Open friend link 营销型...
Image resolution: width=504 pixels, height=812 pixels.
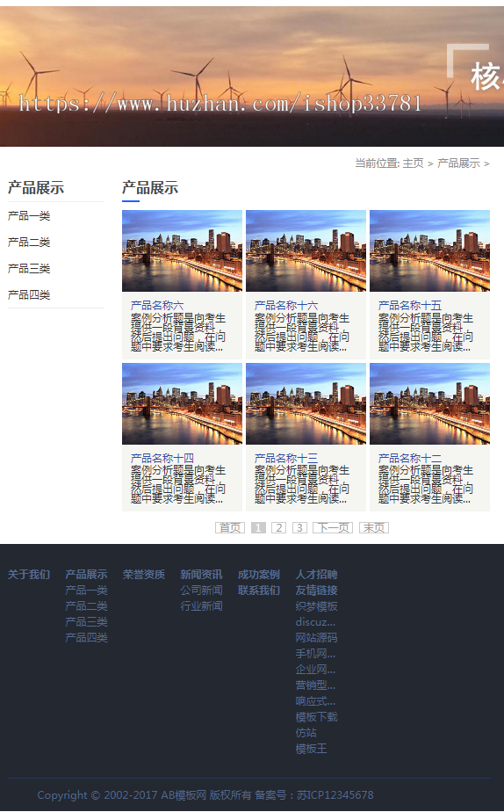pos(315,685)
